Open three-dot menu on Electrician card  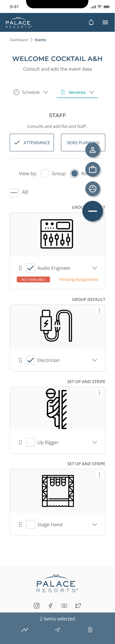click(x=99, y=310)
